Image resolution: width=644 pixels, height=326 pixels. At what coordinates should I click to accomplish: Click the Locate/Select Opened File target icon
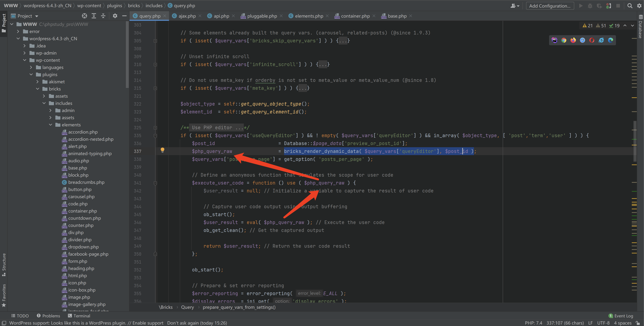coord(85,16)
